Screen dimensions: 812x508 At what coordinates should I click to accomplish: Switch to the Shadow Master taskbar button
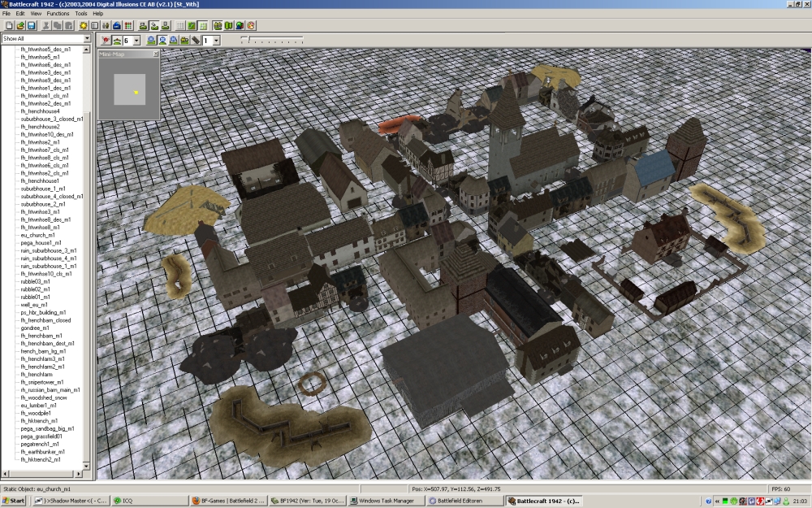pyautogui.click(x=71, y=501)
